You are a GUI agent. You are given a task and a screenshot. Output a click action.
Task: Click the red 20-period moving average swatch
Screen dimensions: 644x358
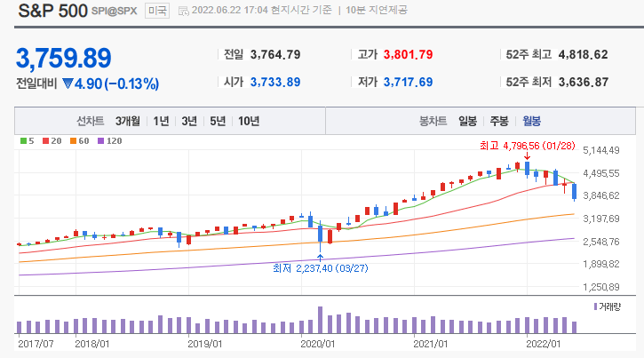45,141
